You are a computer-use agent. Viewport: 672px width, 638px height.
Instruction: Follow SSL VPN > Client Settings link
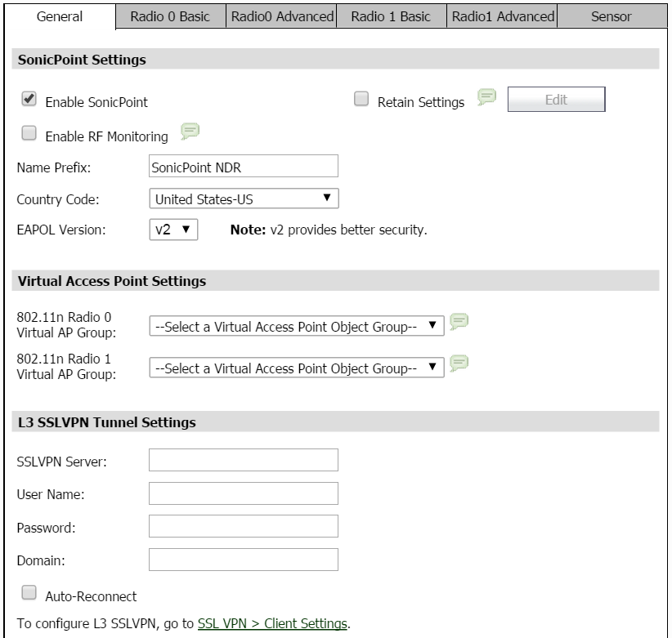coord(272,623)
